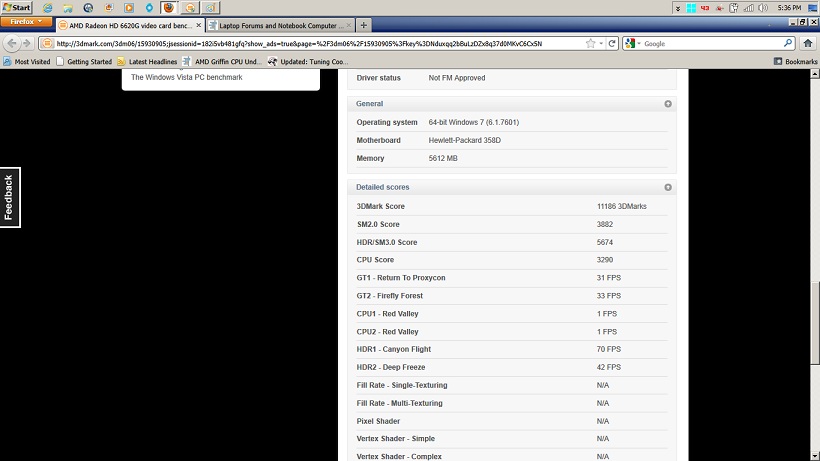820x461 pixels.
Task: Open the Start menu
Action: tap(17, 7)
